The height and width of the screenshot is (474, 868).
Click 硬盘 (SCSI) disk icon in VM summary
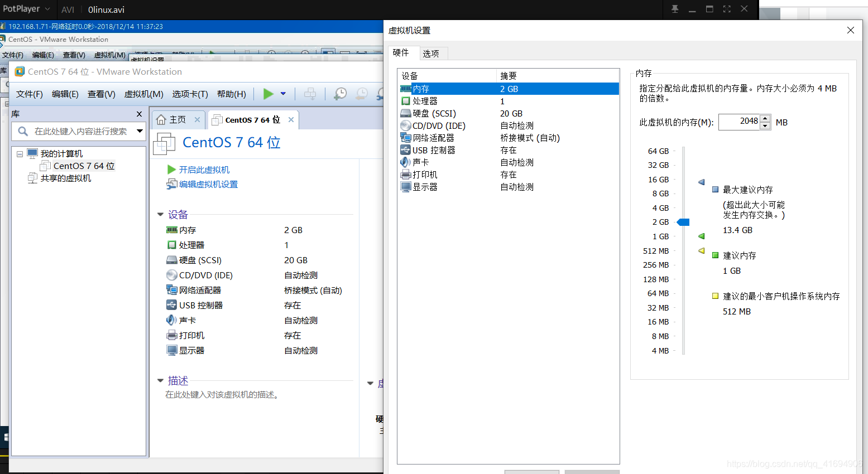[x=171, y=260]
